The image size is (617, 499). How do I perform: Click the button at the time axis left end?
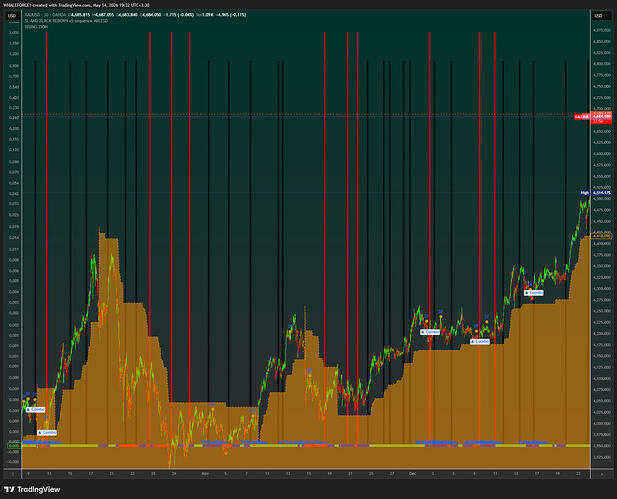[x=13, y=474]
